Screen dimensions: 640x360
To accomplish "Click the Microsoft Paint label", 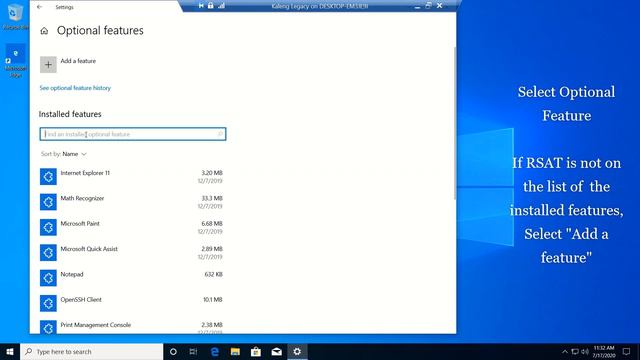I will [80, 224].
